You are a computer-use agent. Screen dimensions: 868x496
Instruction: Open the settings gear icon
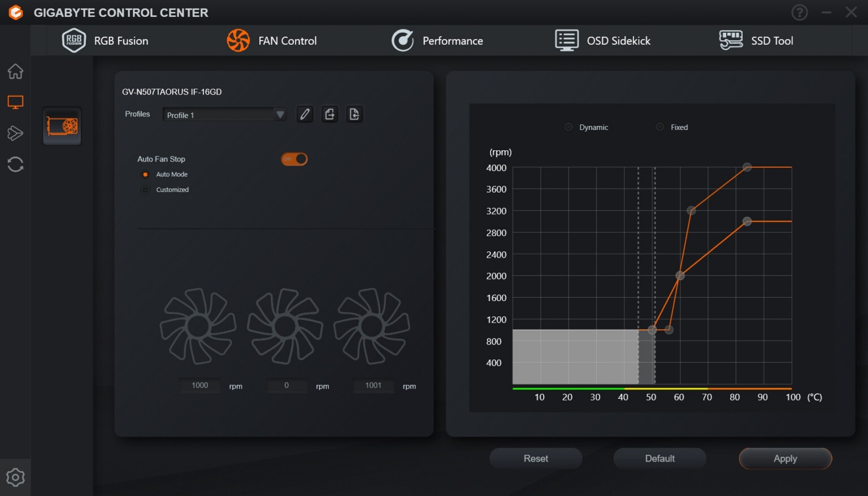click(x=15, y=477)
